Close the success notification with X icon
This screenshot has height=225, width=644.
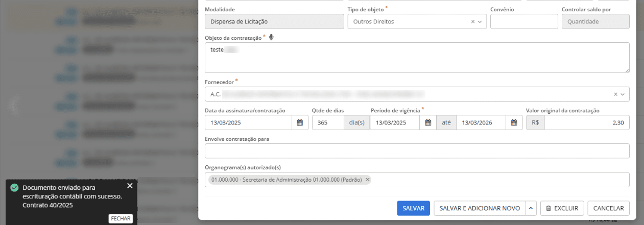click(130, 186)
